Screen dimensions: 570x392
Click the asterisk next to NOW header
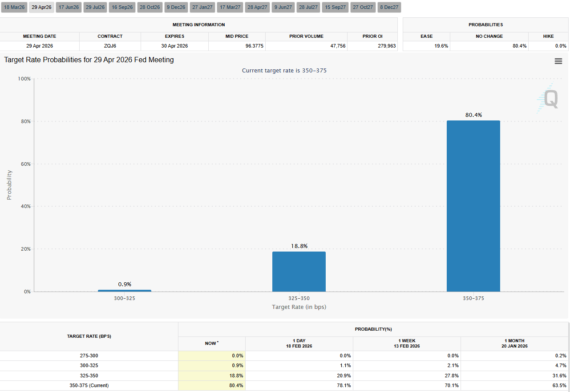[218, 342]
